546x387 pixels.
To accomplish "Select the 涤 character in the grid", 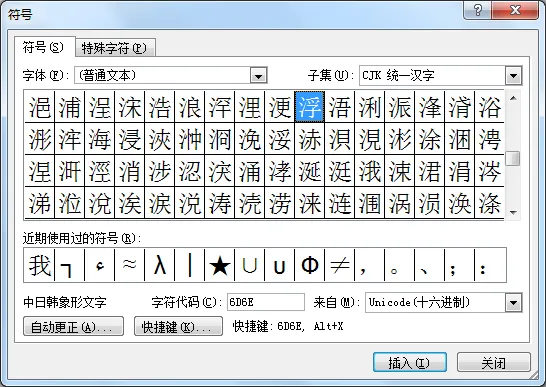I will (489, 203).
